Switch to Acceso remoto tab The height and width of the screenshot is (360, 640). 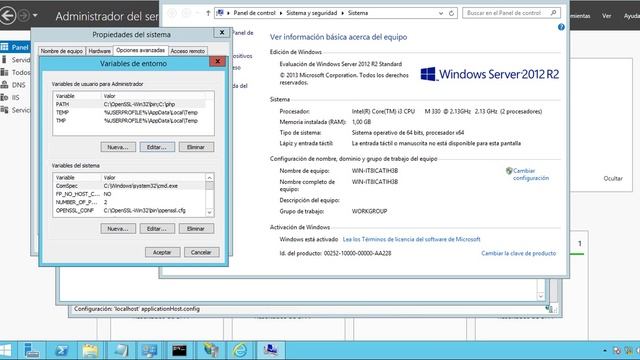(x=187, y=51)
